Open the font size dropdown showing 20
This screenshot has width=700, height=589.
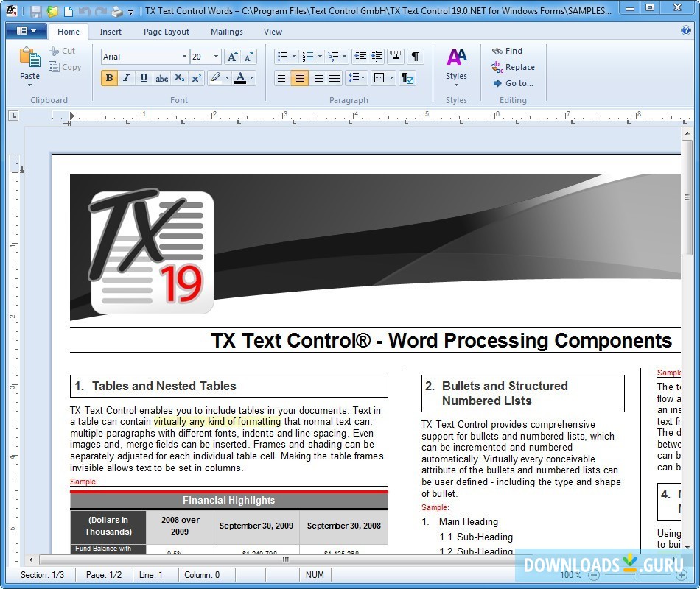point(217,56)
